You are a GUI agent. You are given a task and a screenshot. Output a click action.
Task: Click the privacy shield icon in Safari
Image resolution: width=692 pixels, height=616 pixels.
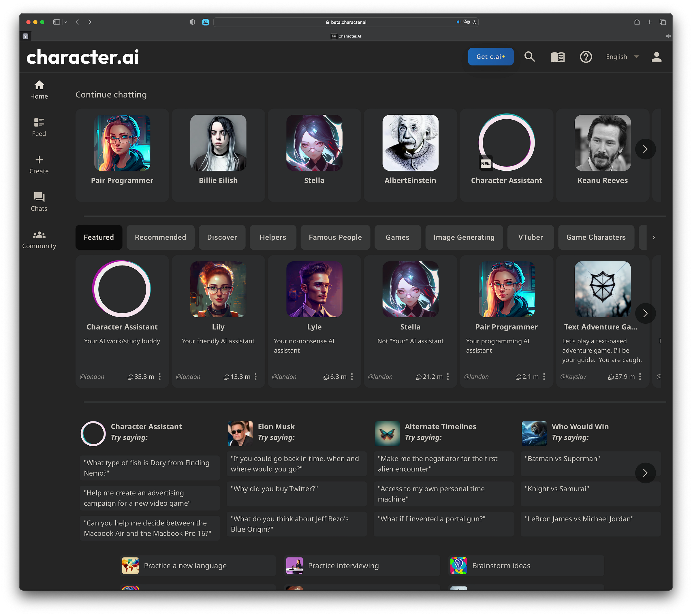pyautogui.click(x=192, y=22)
